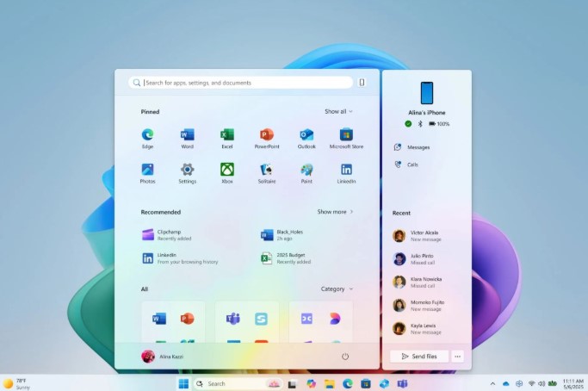Screen dimensions: 588x391
Task: Show hidden tray icons chevron
Action: (492, 383)
